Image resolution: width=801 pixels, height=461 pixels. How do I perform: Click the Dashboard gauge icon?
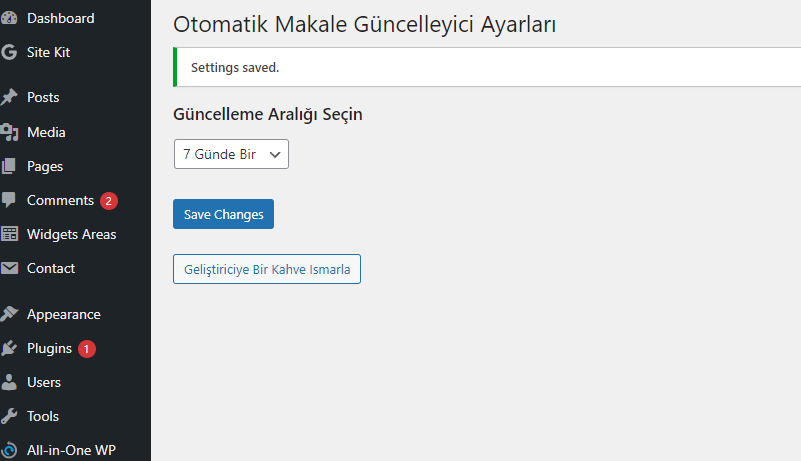(9, 18)
